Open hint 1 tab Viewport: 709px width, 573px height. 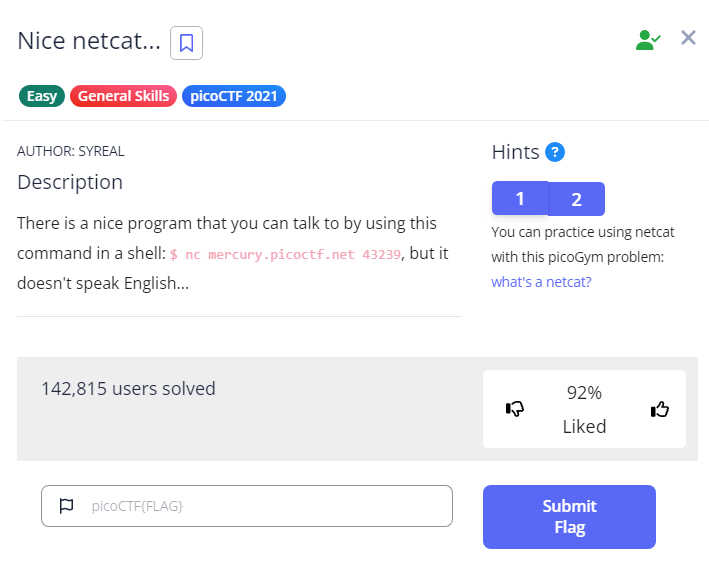click(x=520, y=198)
